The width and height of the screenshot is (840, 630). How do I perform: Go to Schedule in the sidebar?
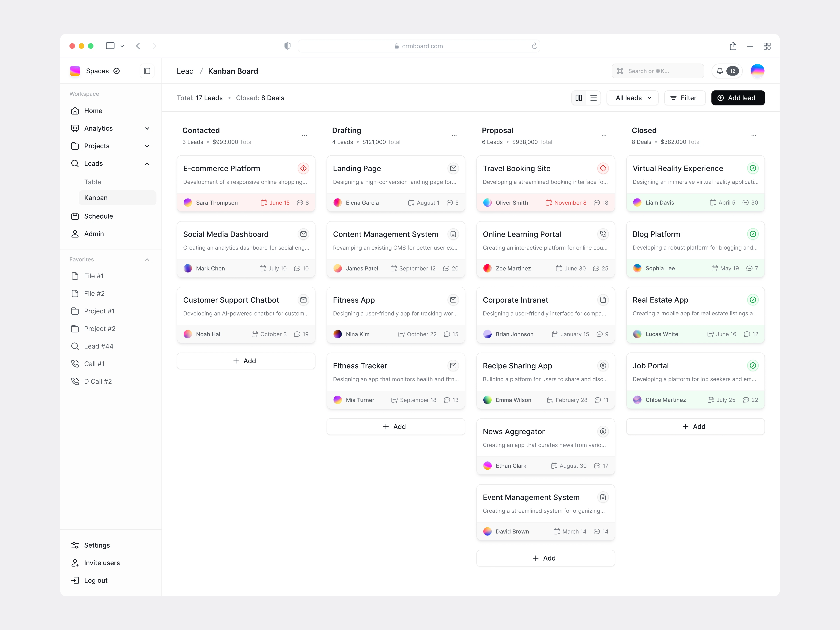[x=98, y=216]
